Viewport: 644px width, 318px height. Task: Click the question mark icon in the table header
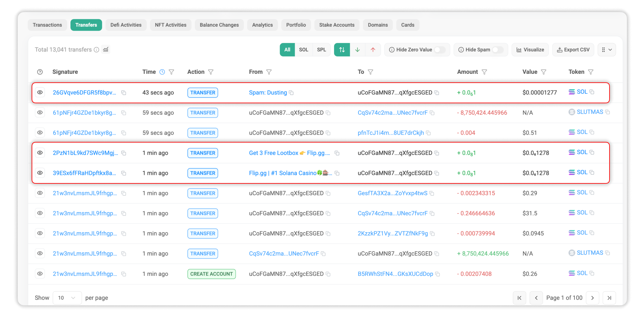(x=40, y=72)
